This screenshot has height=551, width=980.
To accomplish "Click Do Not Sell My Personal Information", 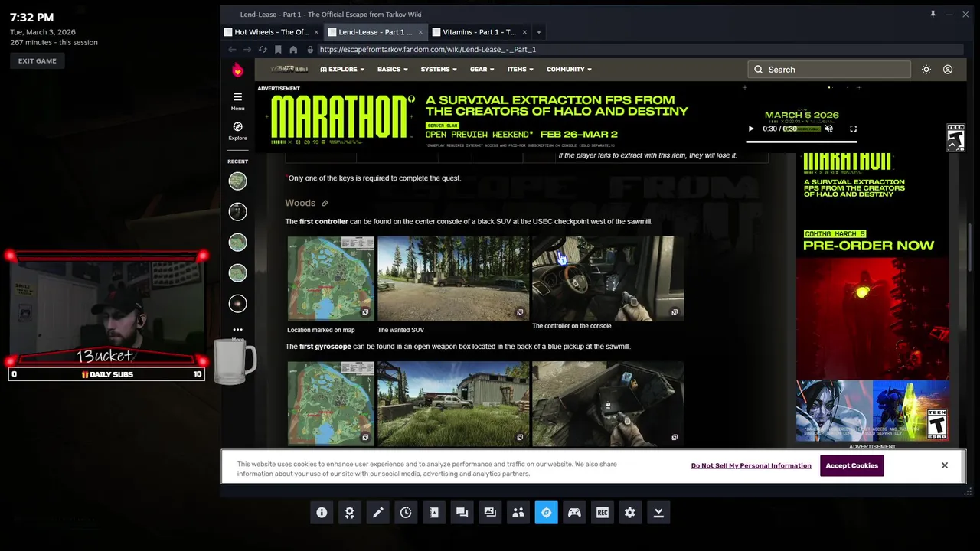I will (x=751, y=465).
